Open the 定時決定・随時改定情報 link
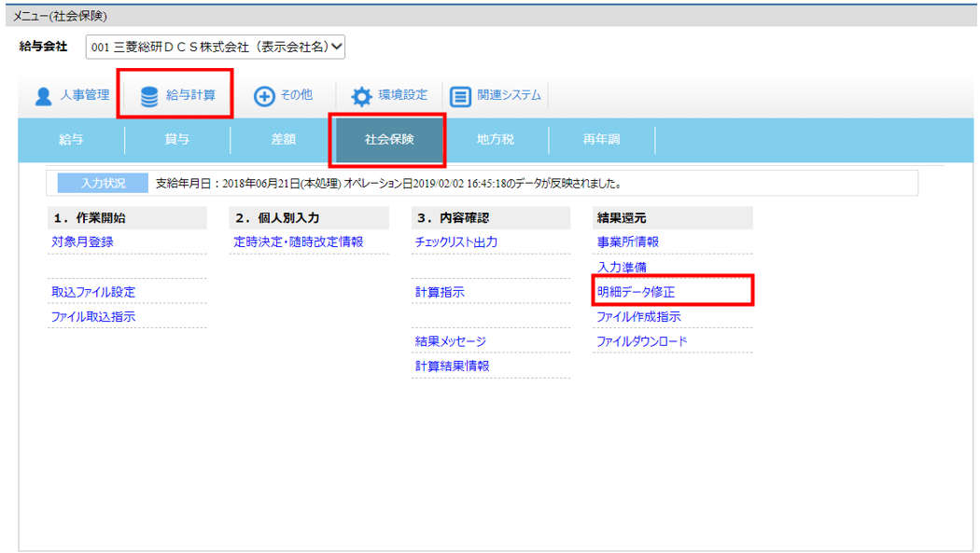The image size is (980, 553). point(298,242)
